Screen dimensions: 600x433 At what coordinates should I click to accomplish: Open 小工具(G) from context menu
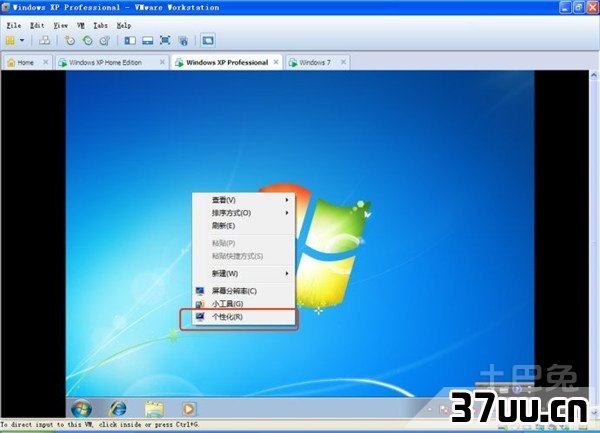pyautogui.click(x=243, y=304)
